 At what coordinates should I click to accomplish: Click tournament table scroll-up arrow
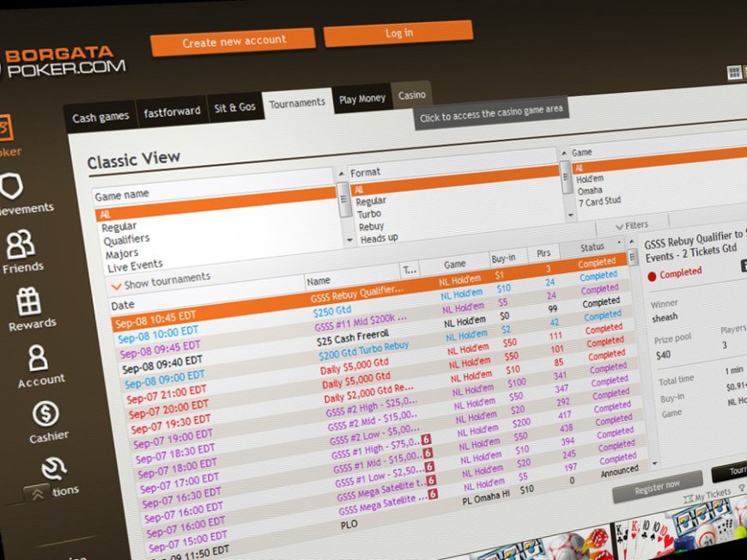click(631, 241)
